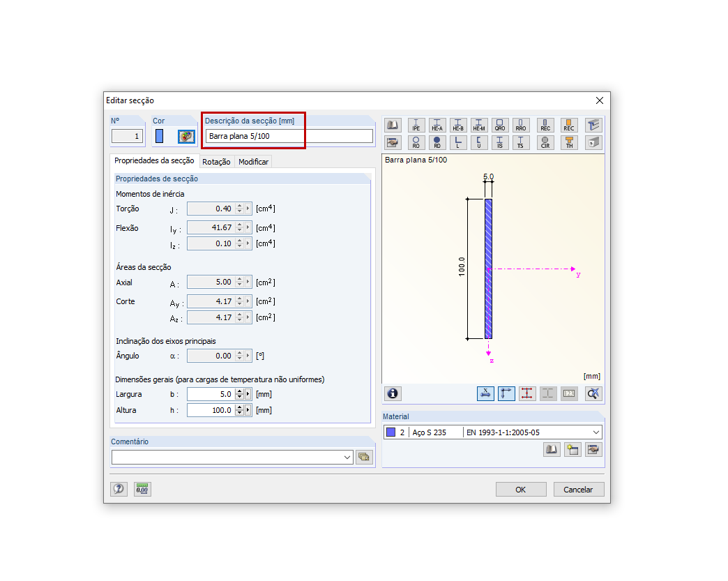This screenshot has width=728, height=581.
Task: Select the HE-M profile type
Action: tap(478, 125)
